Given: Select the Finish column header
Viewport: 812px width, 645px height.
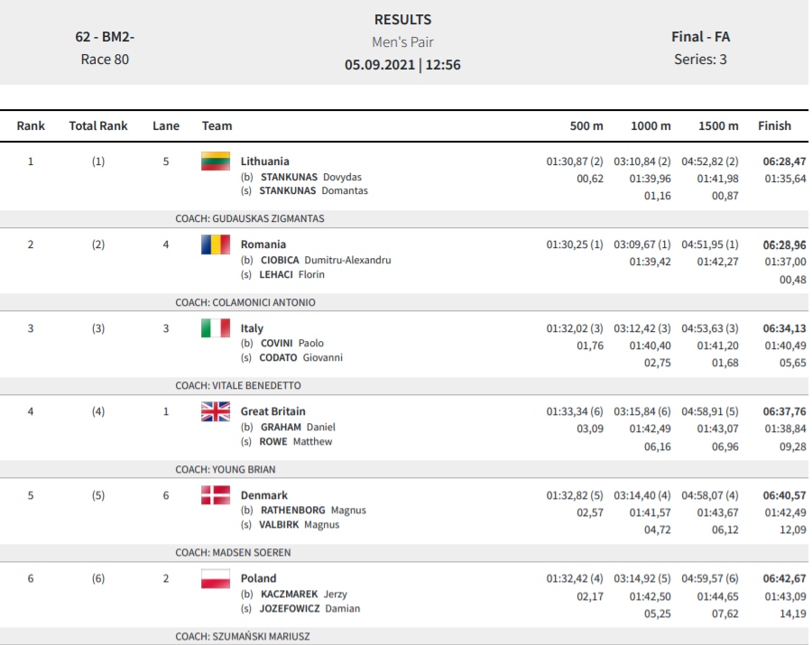Looking at the screenshot, I should click(774, 125).
